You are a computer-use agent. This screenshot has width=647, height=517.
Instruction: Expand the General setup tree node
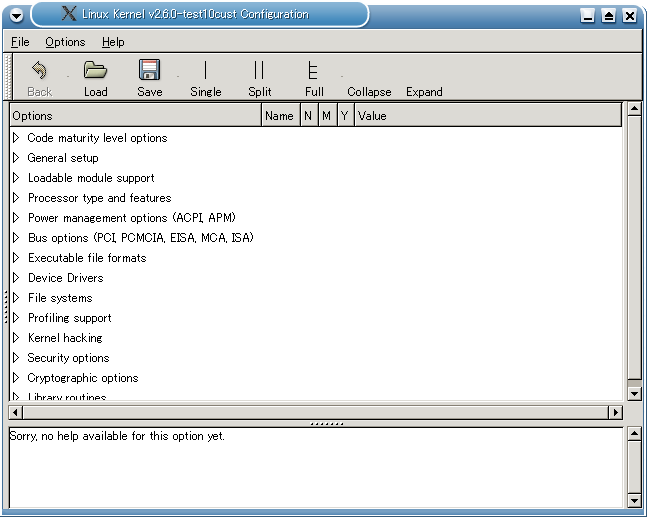[x=16, y=158]
